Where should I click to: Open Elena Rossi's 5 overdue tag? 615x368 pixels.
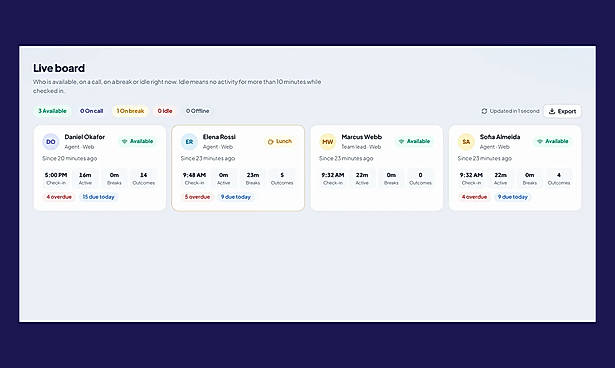[197, 197]
